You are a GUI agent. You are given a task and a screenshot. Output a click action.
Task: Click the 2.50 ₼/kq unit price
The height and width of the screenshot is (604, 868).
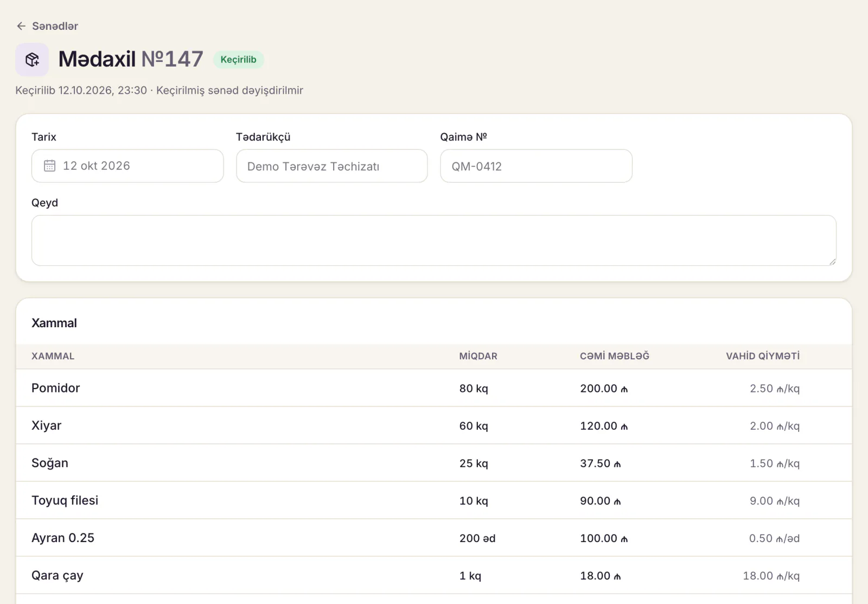[775, 389]
